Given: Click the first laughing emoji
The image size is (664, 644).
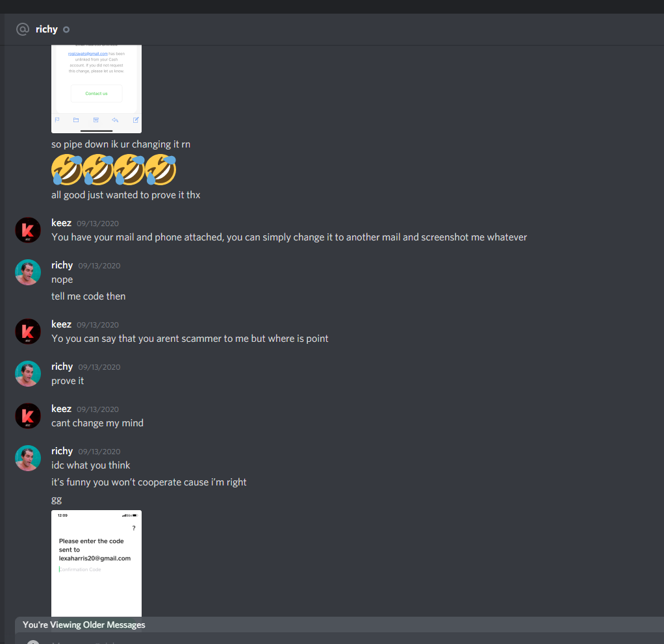Looking at the screenshot, I should click(x=67, y=170).
